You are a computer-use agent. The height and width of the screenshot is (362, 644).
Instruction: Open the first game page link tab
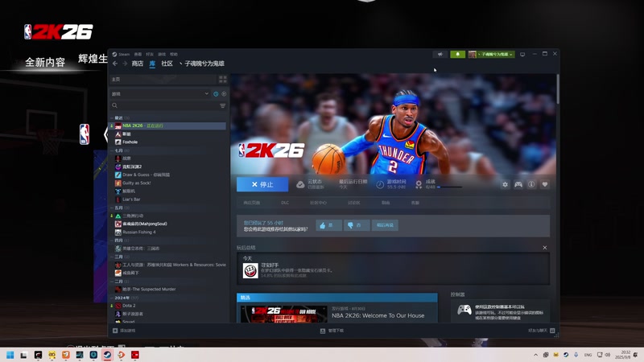click(x=251, y=203)
